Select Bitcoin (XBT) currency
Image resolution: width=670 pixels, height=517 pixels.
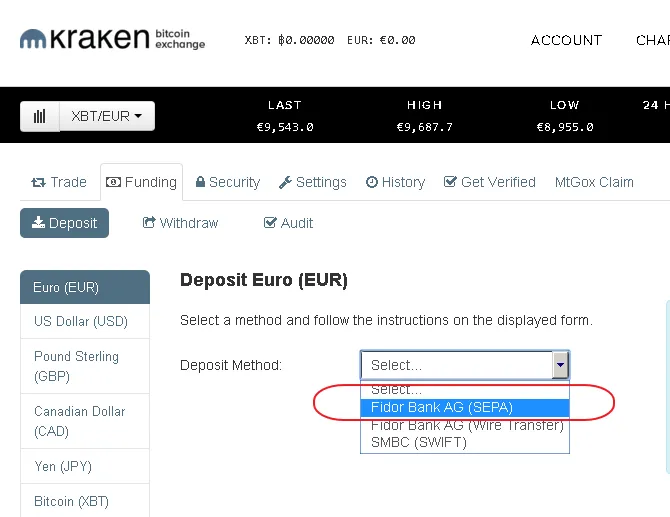tap(85, 501)
